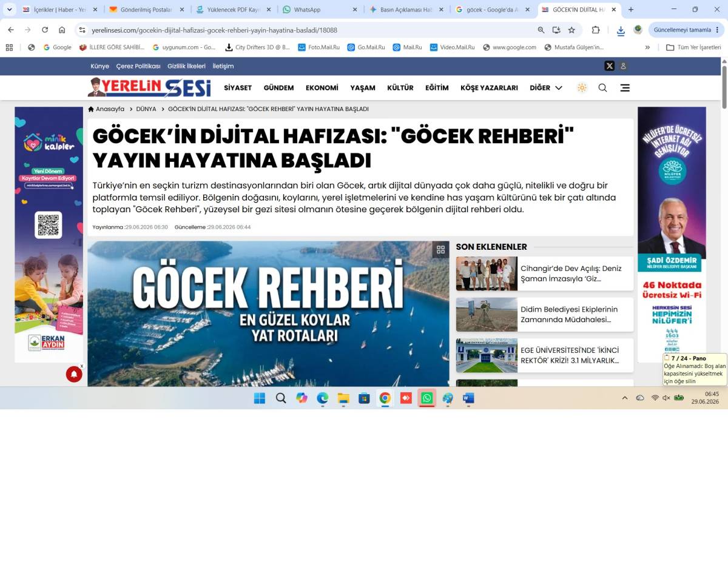Go to Anasayfa breadcrumb link

(x=106, y=109)
